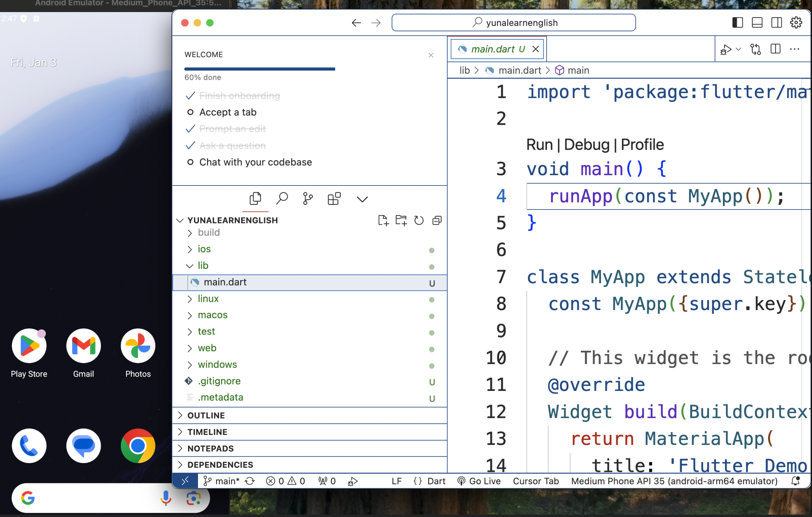Click the yunalearnenglish search field

(514, 23)
